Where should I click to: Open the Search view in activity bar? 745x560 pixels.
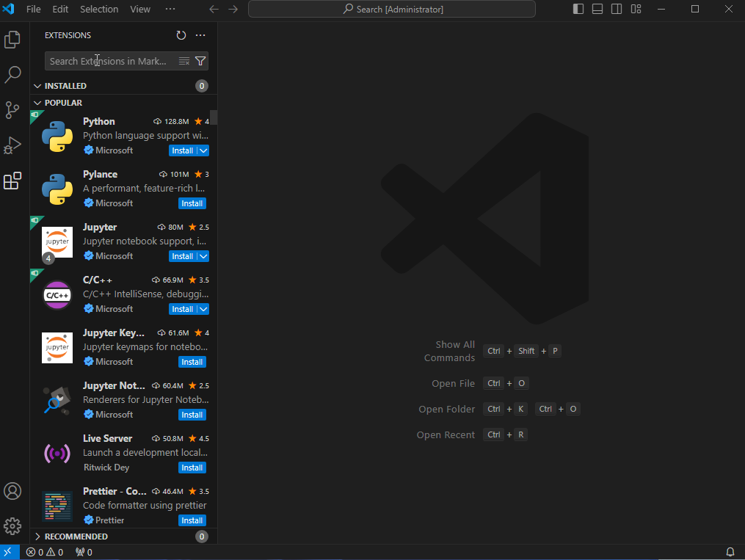tap(12, 75)
